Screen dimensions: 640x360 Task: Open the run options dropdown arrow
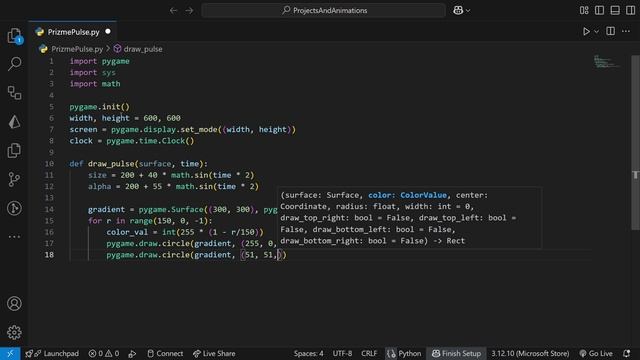(596, 31)
